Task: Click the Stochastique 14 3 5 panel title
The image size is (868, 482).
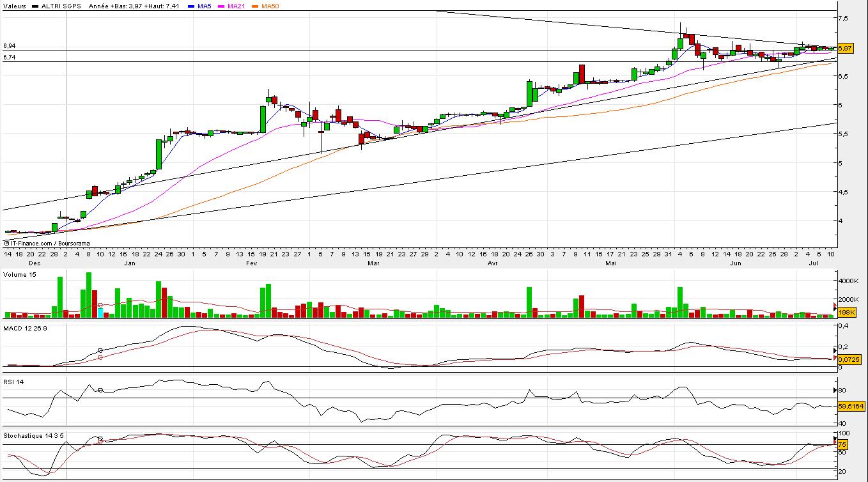Action: 34,435
